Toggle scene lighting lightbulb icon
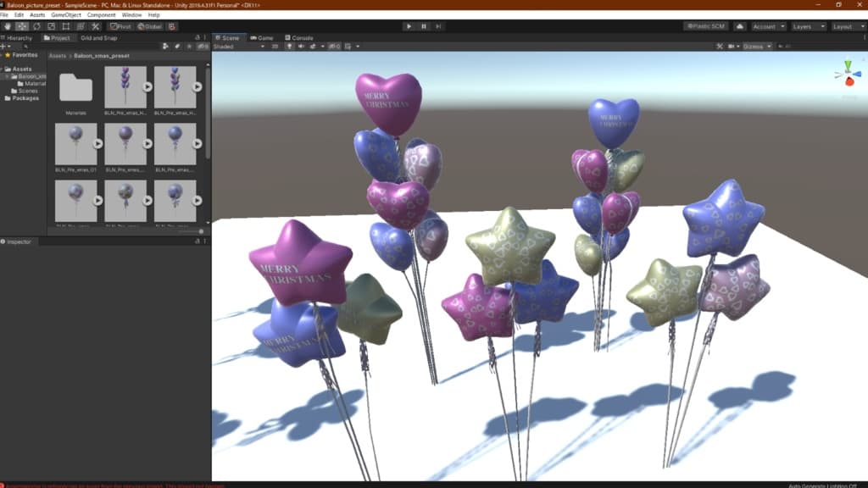 (290, 47)
